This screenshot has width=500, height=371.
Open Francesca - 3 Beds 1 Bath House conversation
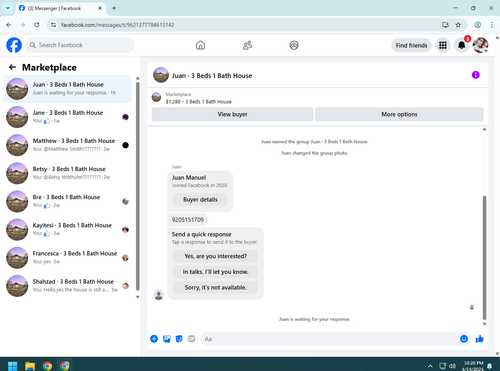point(68,258)
